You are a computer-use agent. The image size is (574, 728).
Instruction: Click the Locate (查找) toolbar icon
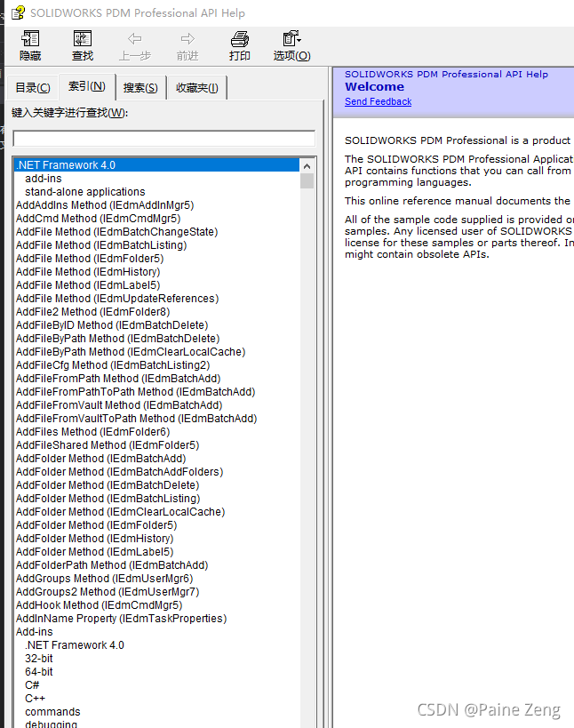pyautogui.click(x=82, y=38)
